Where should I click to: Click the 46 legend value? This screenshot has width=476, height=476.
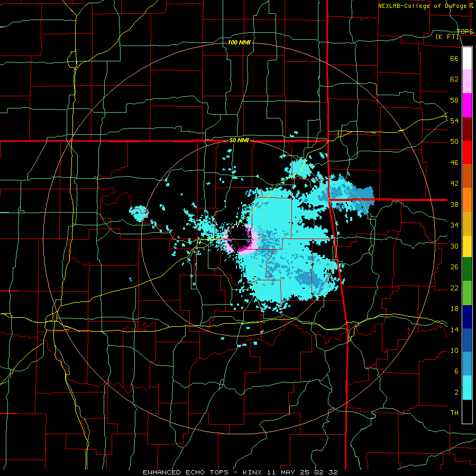click(x=454, y=163)
